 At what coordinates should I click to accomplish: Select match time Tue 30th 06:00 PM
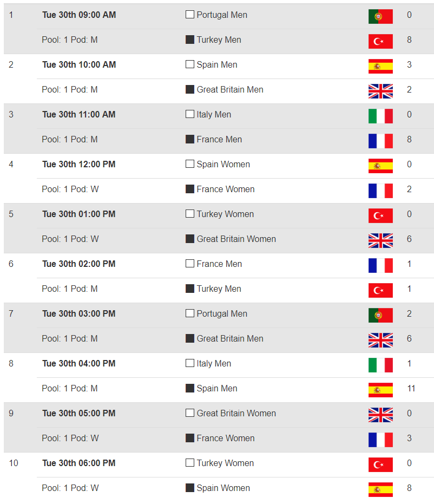click(78, 463)
